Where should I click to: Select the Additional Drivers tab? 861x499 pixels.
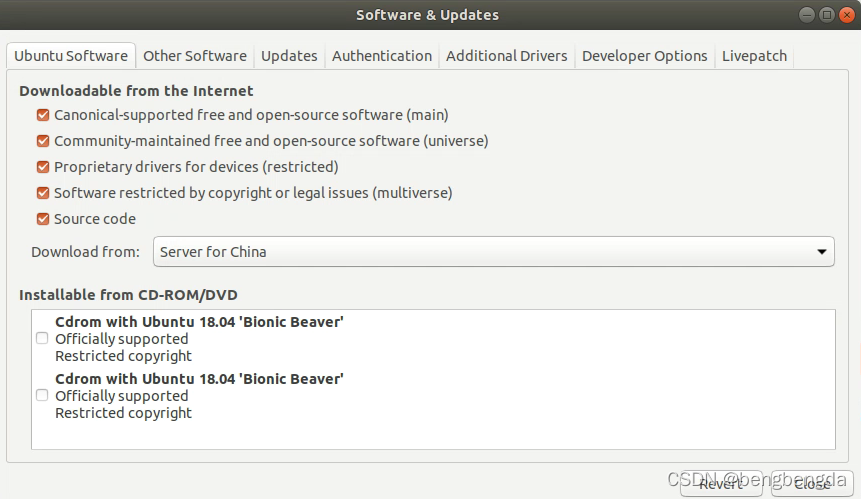click(506, 56)
